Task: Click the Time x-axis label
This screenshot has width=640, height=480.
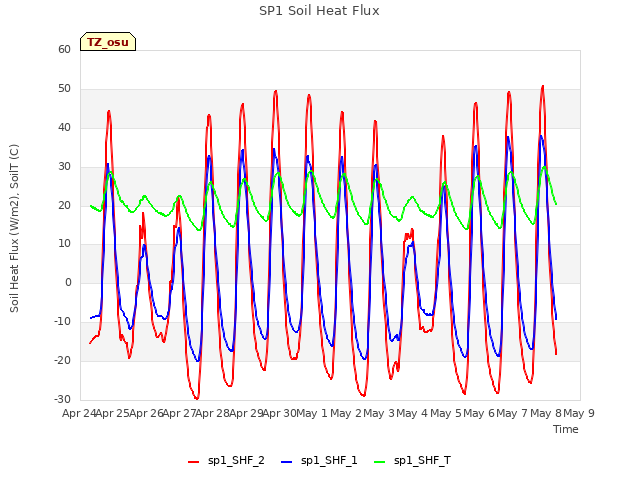Action: pos(565,429)
